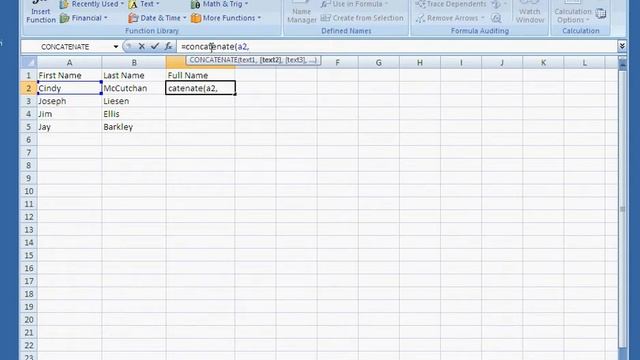This screenshot has width=640, height=360.
Task: Click cell containing McCutchan
Action: 134,88
